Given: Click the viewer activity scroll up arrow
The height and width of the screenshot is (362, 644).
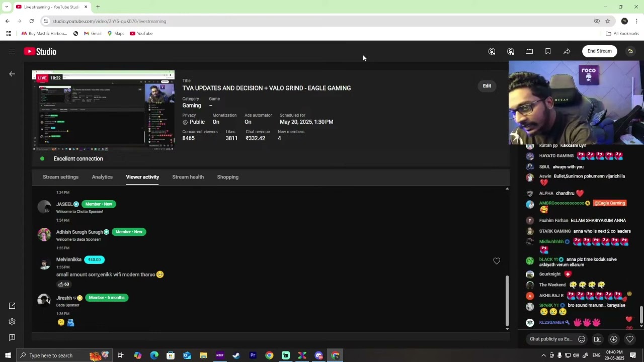Looking at the screenshot, I should click(507, 189).
